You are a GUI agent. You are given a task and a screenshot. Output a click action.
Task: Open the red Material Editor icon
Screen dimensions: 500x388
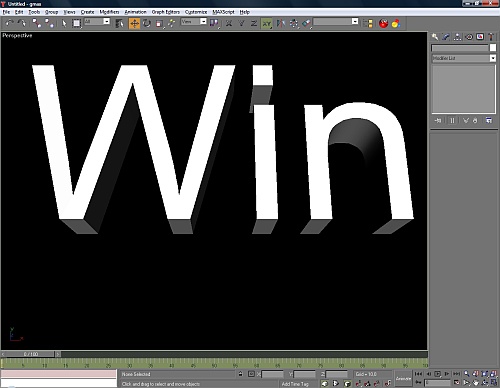[384, 23]
